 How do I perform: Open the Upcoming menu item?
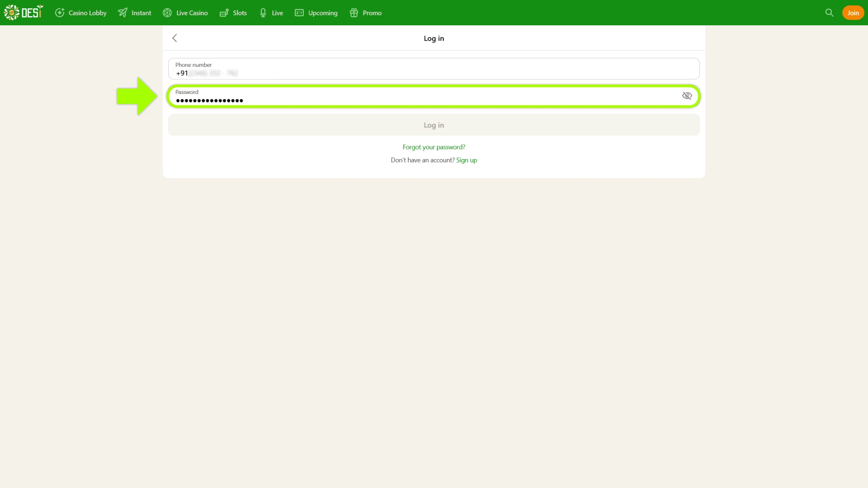(323, 13)
